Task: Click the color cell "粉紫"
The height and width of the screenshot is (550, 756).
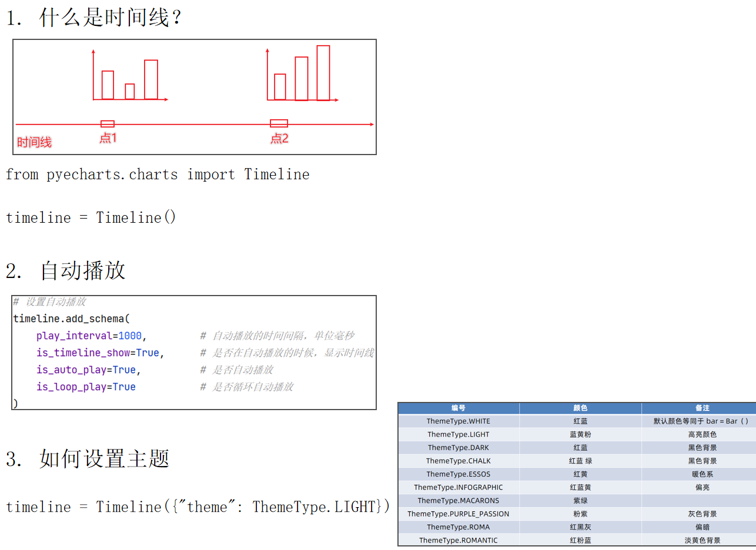Action: pos(580,514)
